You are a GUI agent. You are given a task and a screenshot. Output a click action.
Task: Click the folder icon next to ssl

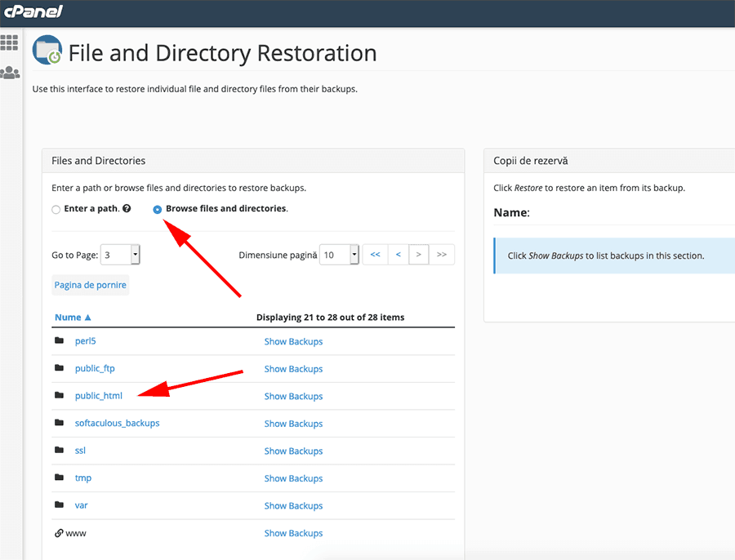coord(60,450)
